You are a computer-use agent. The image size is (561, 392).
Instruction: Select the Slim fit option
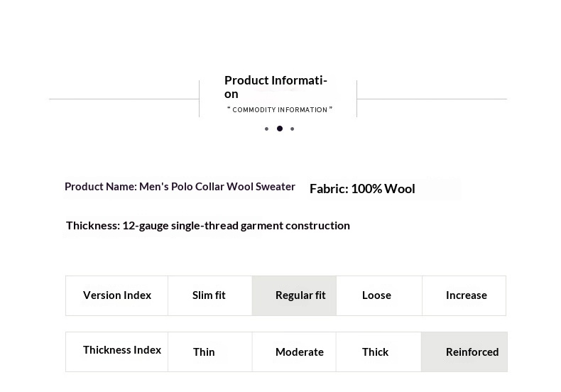(209, 295)
